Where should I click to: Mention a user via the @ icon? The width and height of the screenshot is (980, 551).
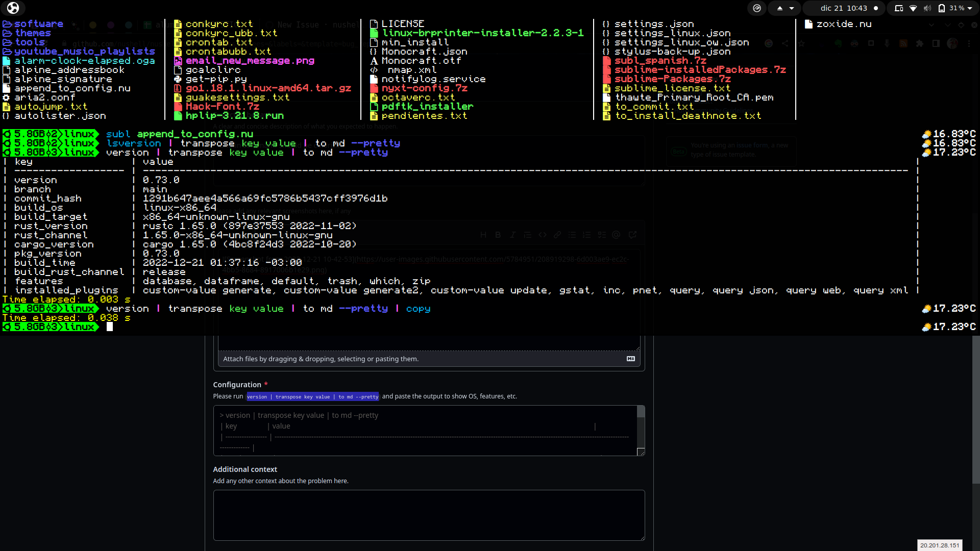point(616,235)
